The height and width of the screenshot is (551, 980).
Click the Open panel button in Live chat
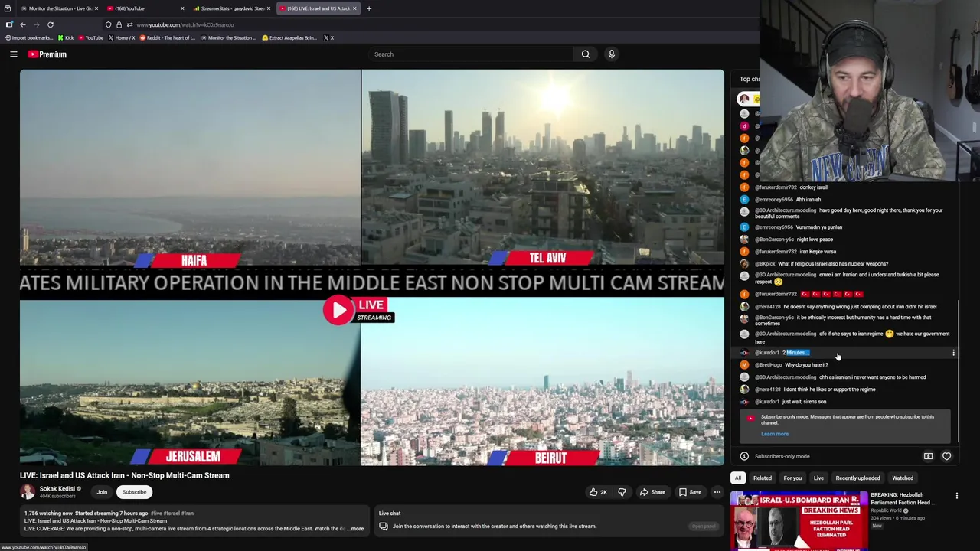(703, 527)
